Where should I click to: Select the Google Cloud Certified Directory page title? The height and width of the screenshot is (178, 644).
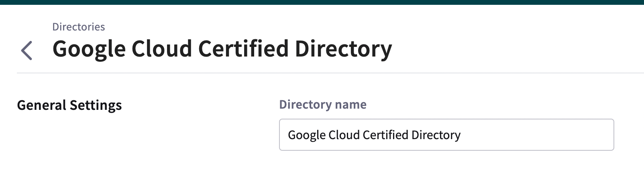tap(222, 49)
